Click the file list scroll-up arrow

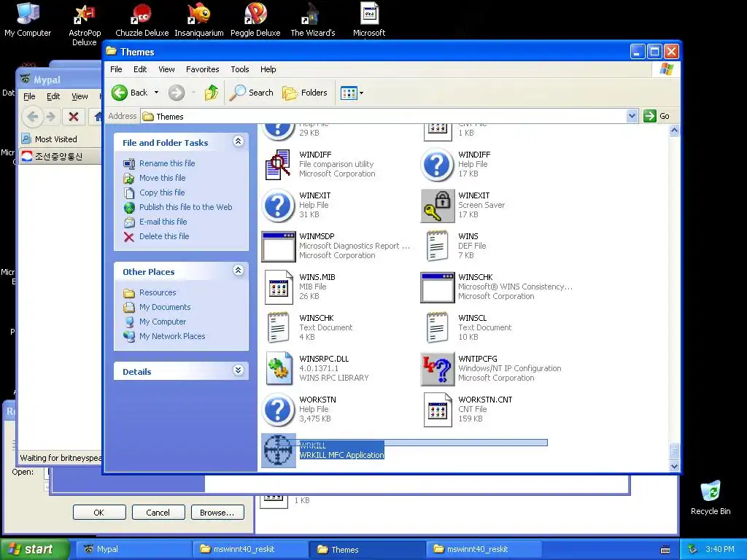pyautogui.click(x=674, y=130)
